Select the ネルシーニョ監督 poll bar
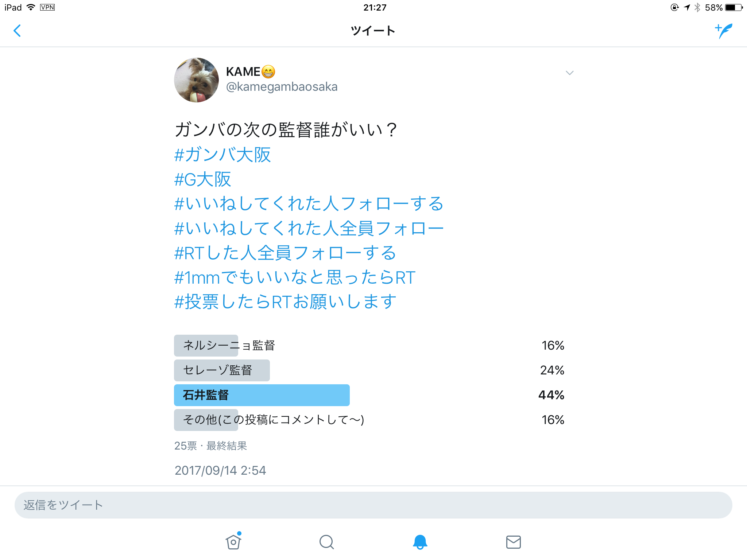This screenshot has width=747, height=560. pyautogui.click(x=206, y=345)
